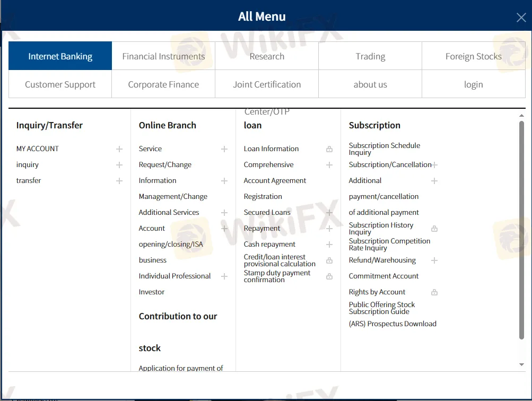532x401 pixels.
Task: Select the Customer Support tab
Action: tap(60, 84)
